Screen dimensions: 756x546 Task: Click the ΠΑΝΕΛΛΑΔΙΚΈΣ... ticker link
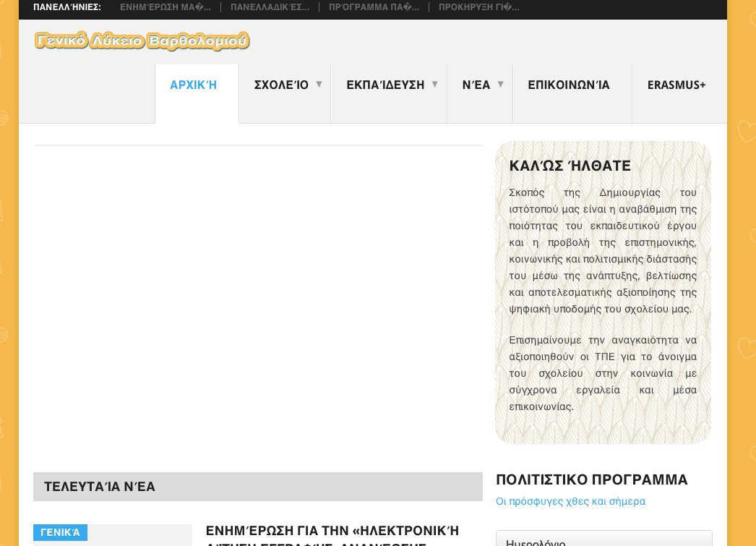coord(270,7)
